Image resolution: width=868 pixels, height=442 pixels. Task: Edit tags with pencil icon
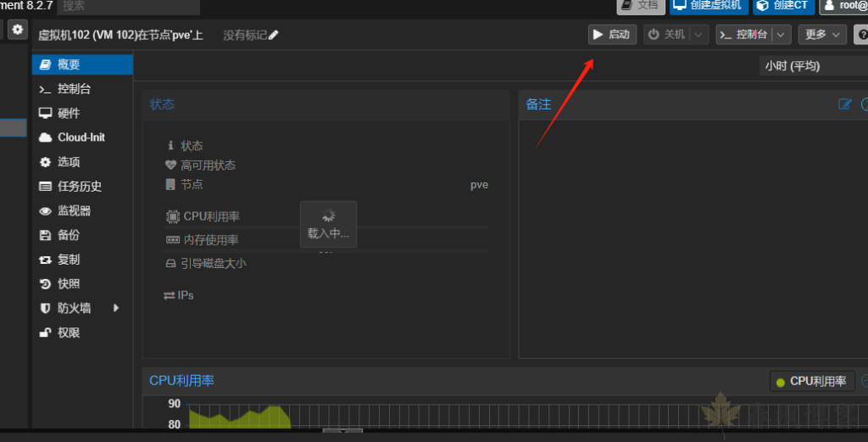click(274, 35)
